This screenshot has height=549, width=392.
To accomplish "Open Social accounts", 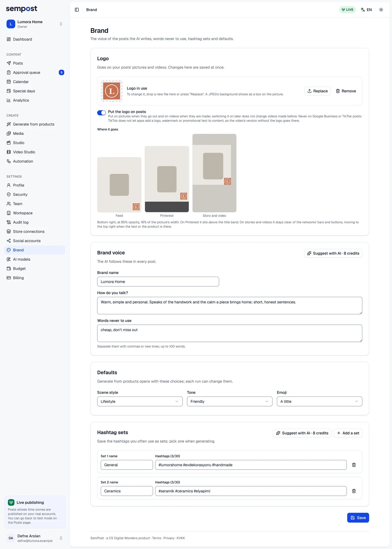I will point(35,241).
